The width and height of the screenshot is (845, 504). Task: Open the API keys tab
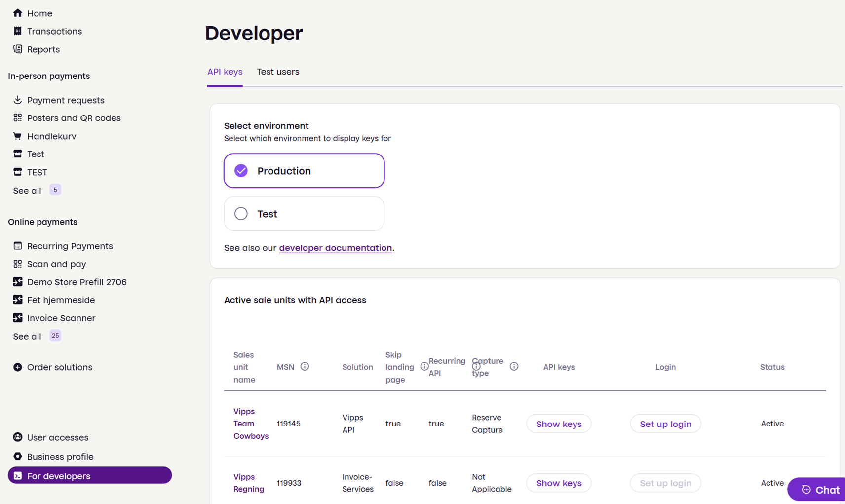(x=225, y=72)
